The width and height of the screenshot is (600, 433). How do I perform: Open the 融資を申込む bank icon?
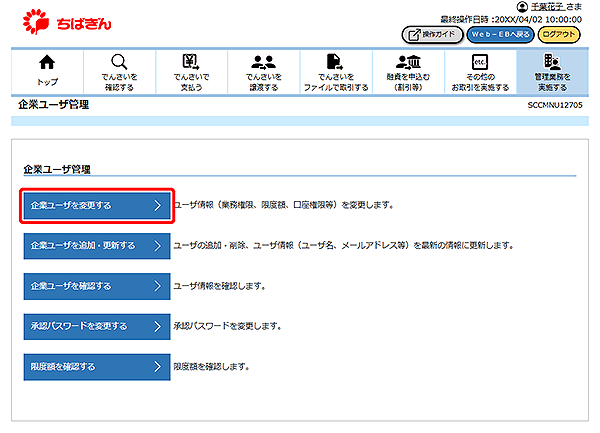[x=408, y=62]
